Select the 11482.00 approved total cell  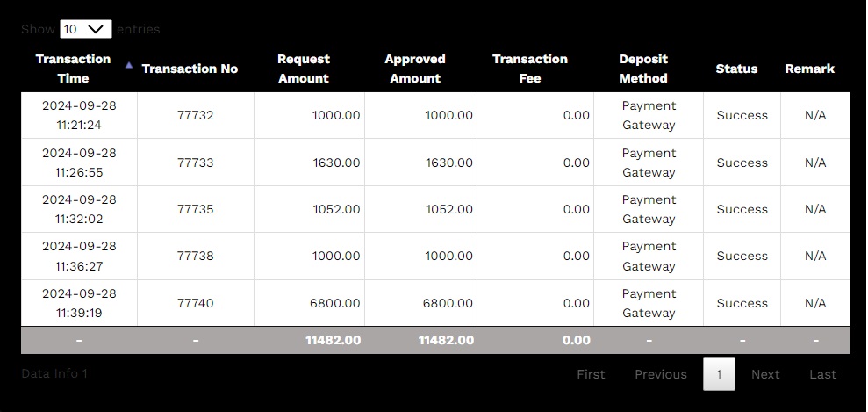446,340
